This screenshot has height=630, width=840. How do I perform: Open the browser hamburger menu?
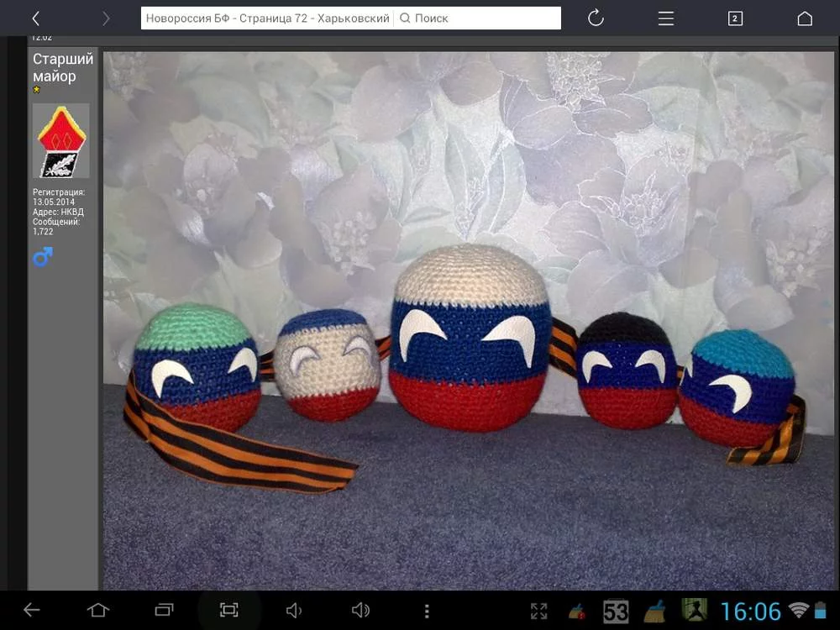666,18
